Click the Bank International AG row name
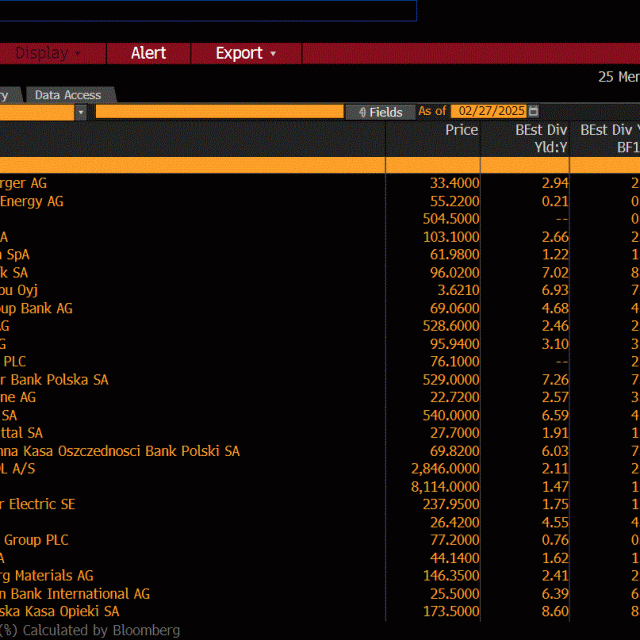Viewport: 640px width, 640px height. [x=75, y=593]
